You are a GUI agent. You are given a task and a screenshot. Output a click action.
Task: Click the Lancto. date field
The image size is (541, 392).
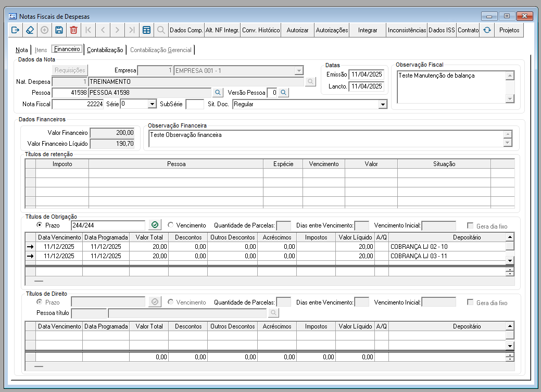pyautogui.click(x=367, y=86)
